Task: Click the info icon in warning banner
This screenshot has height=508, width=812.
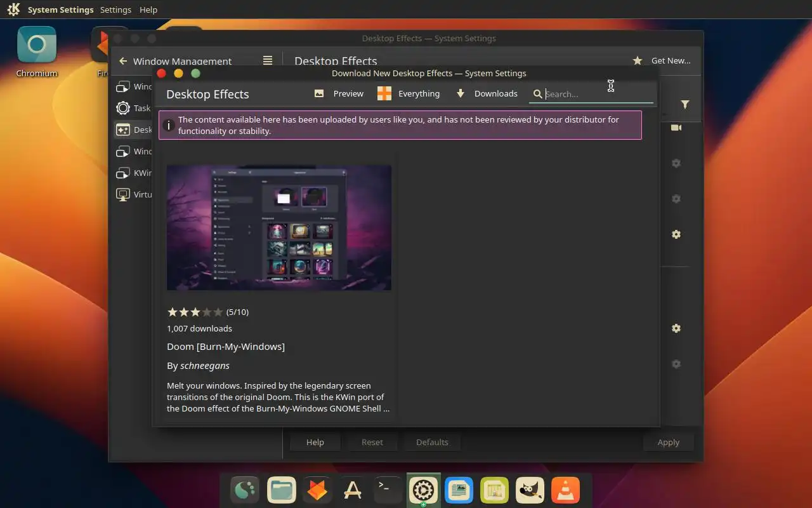Action: coord(168,125)
